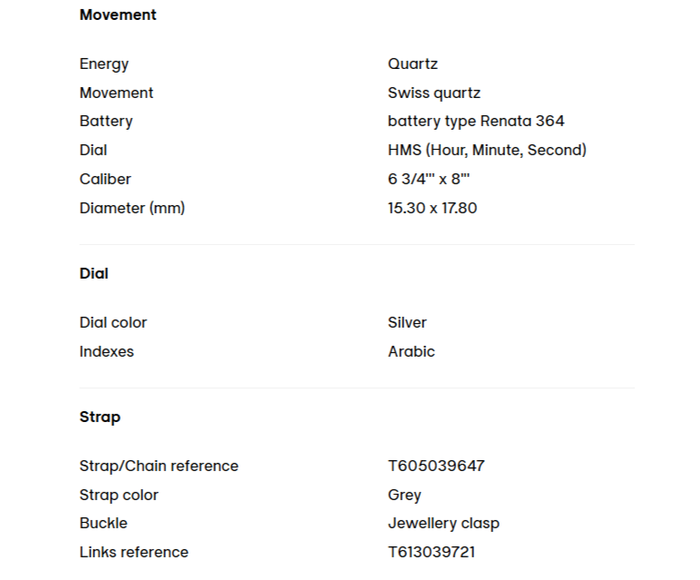Click the Arabic indexes value
This screenshot has height=580, width=700.
411,352
